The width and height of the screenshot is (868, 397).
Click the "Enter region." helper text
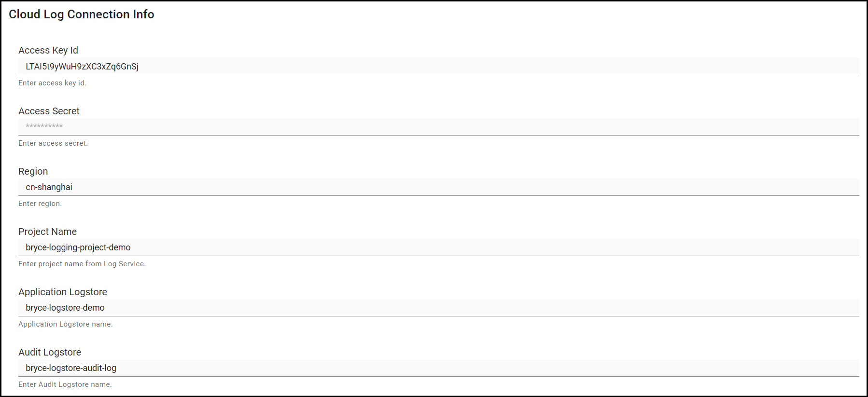click(40, 204)
